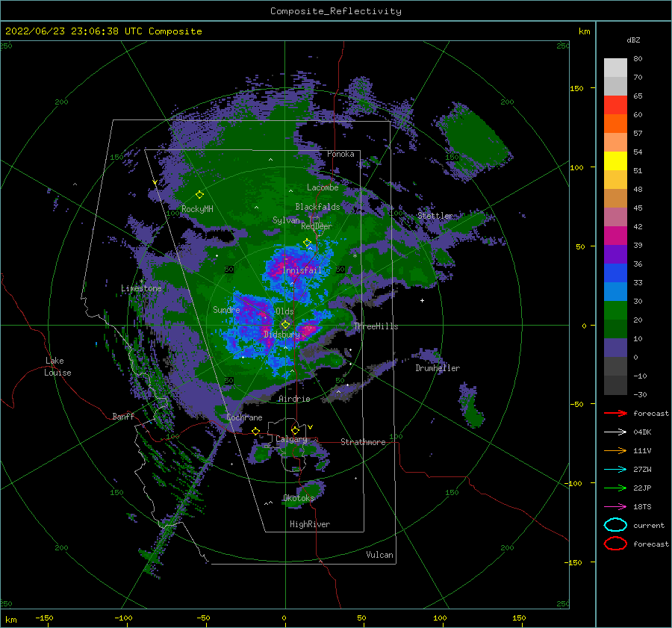Click the red forecast ellipse icon
Viewport: 672px width, 628px height.
click(x=615, y=544)
